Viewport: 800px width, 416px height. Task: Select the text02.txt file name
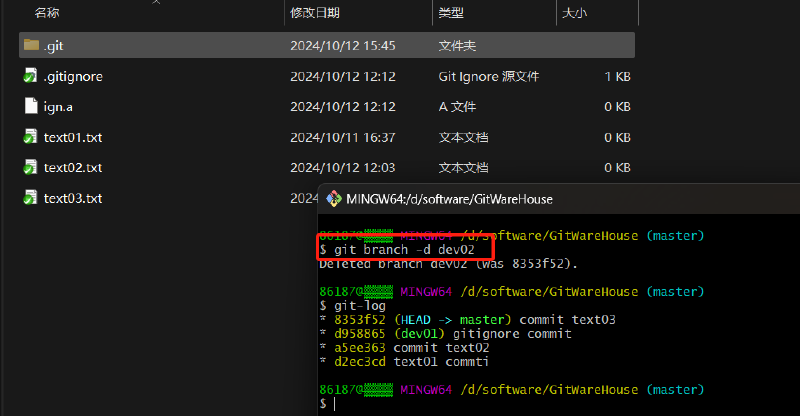73,167
